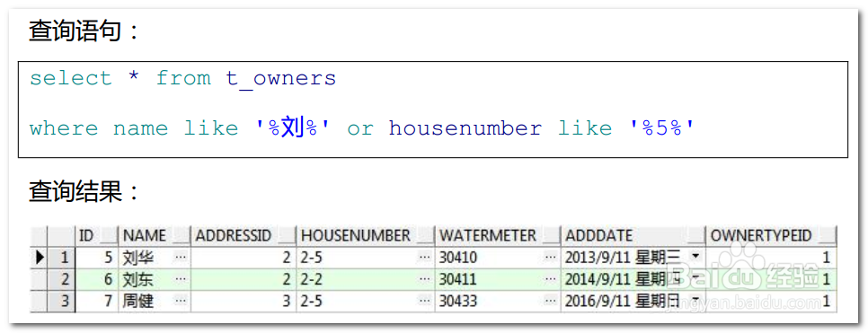This screenshot has height=333, width=868.
Task: Click the ADDRESSID column header
Action: click(x=243, y=236)
